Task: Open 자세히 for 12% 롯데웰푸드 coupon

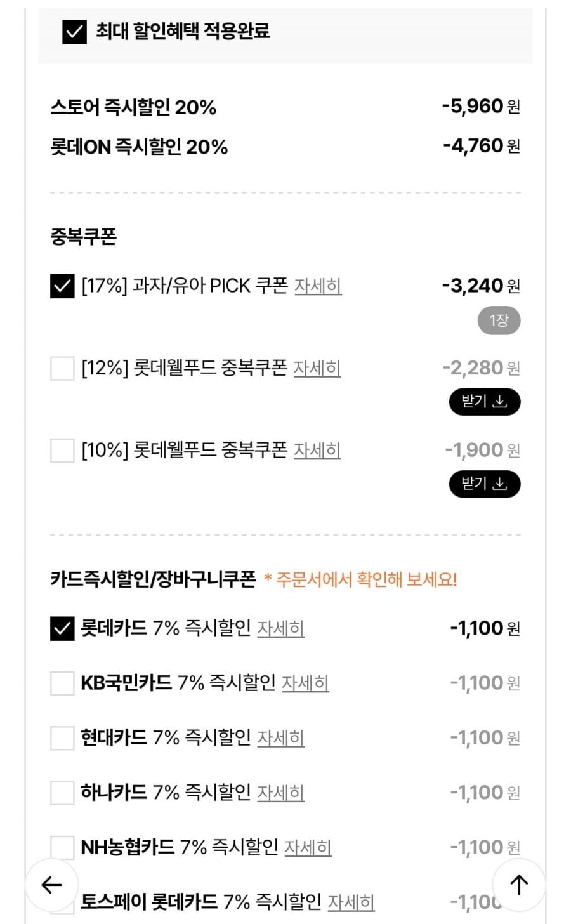Action: click(317, 368)
